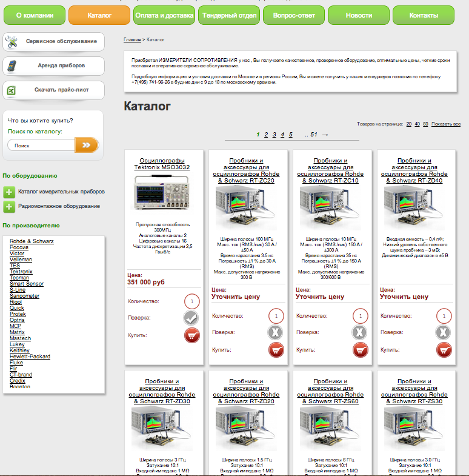Filter by manufacturer Fluke
The image size is (469, 476).
pos(16,363)
